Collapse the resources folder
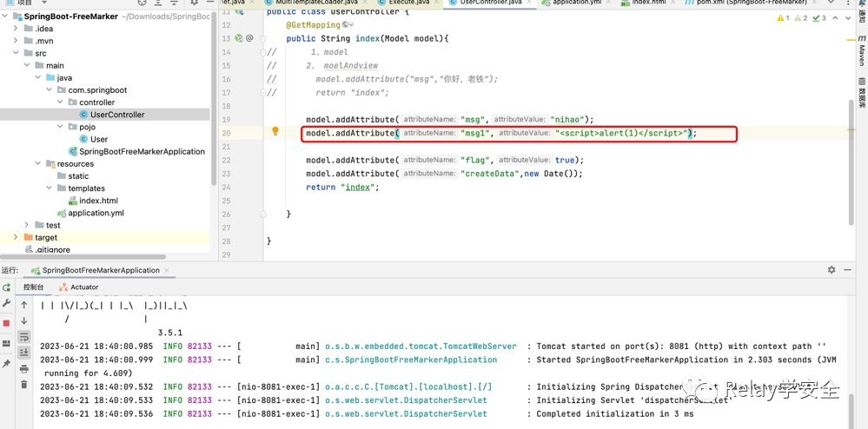 point(37,164)
